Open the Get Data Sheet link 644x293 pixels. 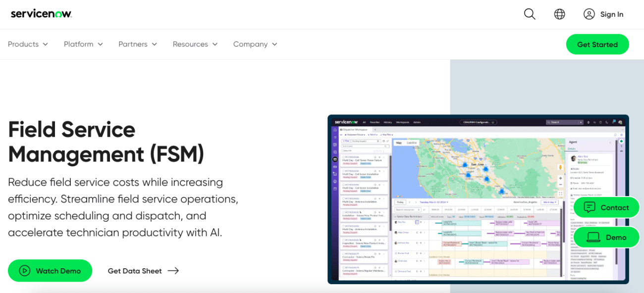click(x=143, y=271)
